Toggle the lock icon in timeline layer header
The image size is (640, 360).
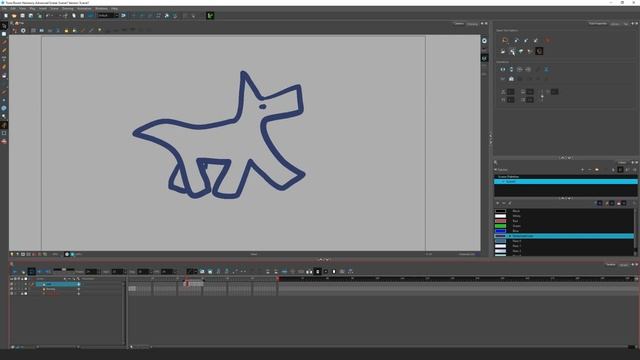(x=22, y=279)
